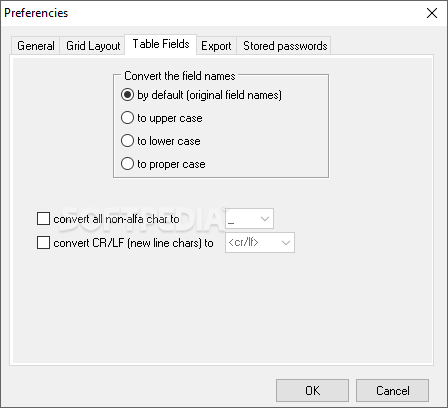Viewport: 448px width, 408px height.
Task: Show the Stored passwords tab
Action: [x=284, y=46]
